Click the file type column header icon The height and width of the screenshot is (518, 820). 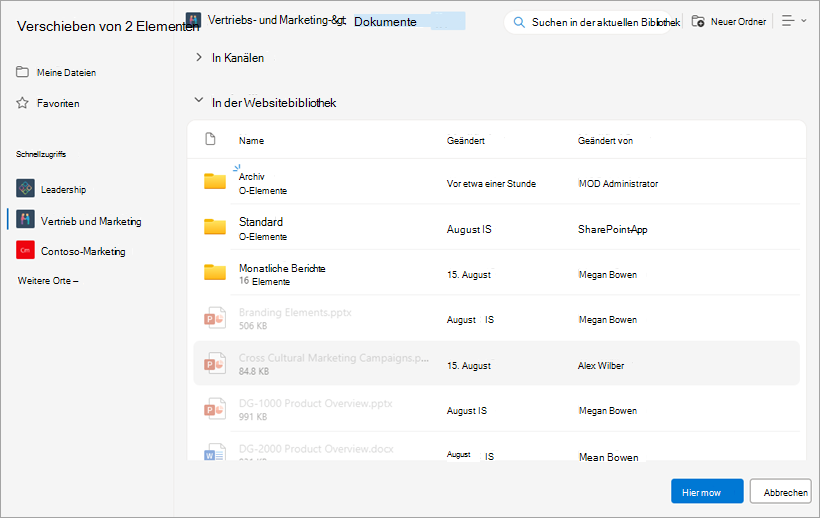(210, 139)
